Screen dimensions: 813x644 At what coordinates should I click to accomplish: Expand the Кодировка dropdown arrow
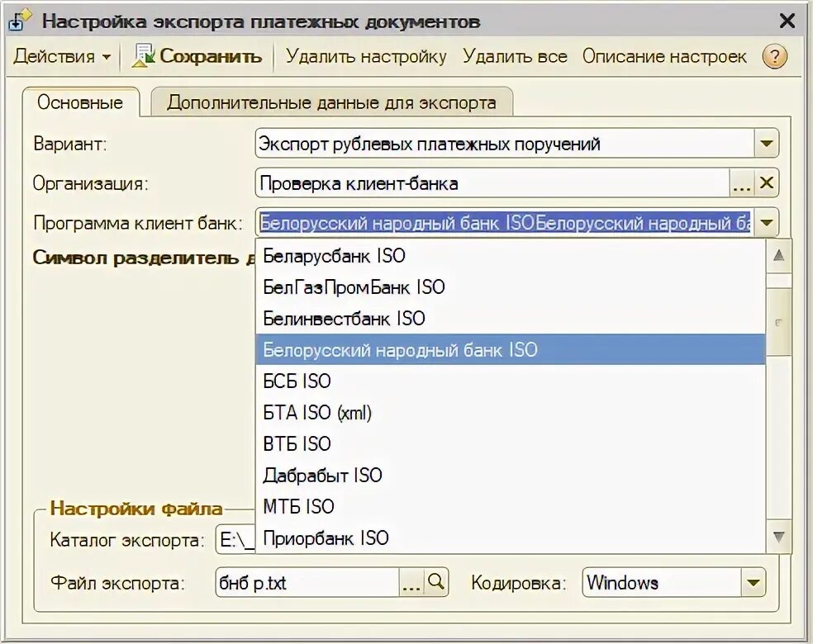tap(753, 582)
